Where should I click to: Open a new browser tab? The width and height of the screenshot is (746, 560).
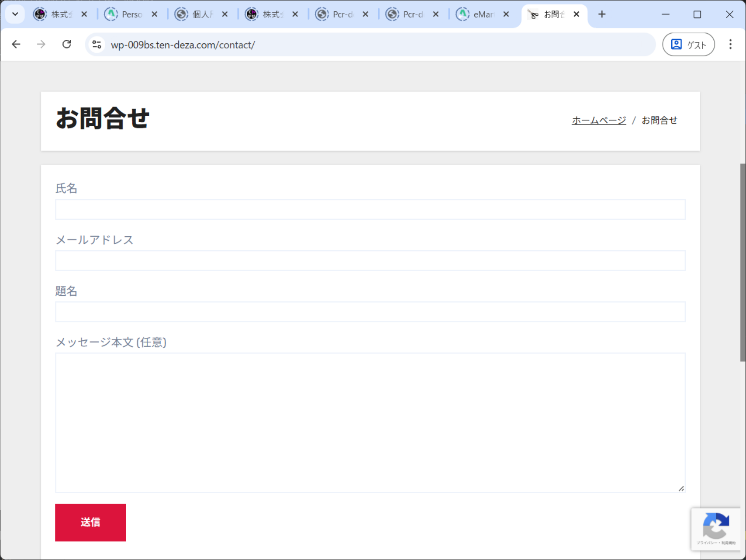[602, 14]
